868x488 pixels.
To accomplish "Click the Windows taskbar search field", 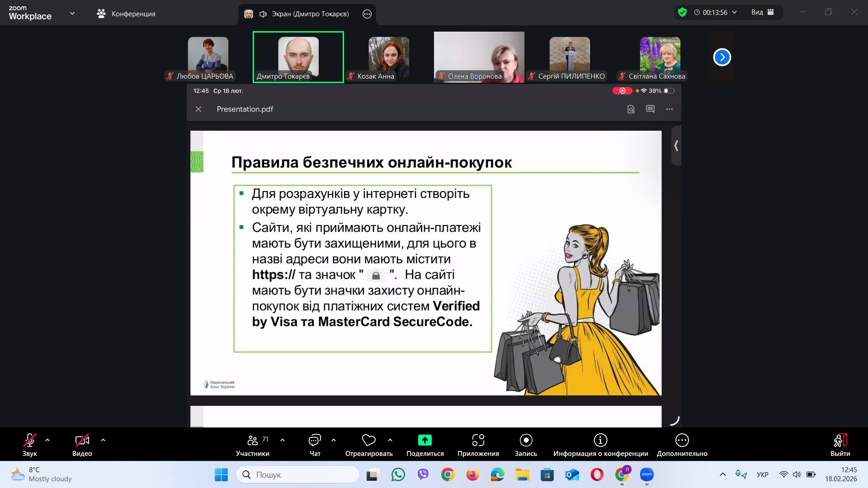I will (298, 474).
